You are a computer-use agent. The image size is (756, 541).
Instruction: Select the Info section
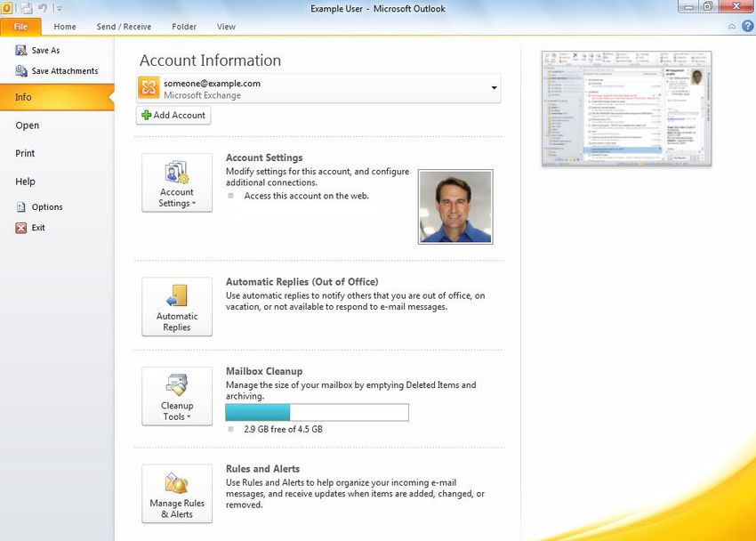click(x=57, y=97)
